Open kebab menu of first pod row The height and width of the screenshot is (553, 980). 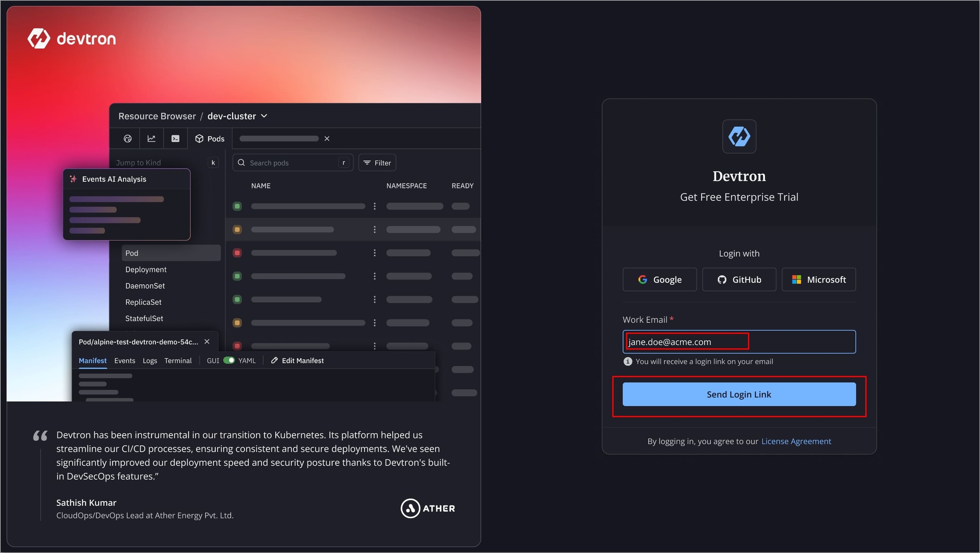[374, 206]
